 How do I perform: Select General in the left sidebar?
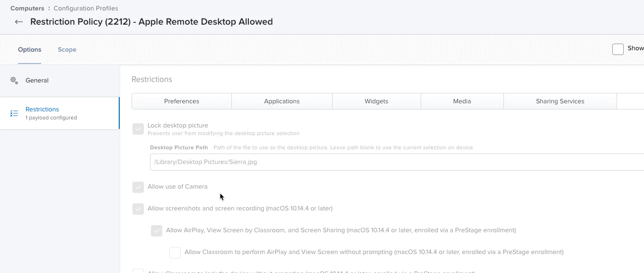[60, 80]
